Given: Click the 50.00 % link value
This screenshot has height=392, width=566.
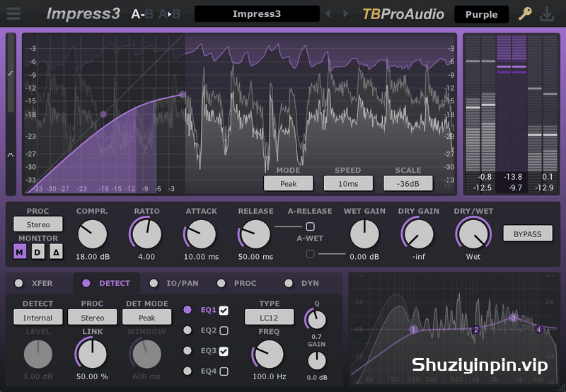Looking at the screenshot, I should click(x=93, y=376).
